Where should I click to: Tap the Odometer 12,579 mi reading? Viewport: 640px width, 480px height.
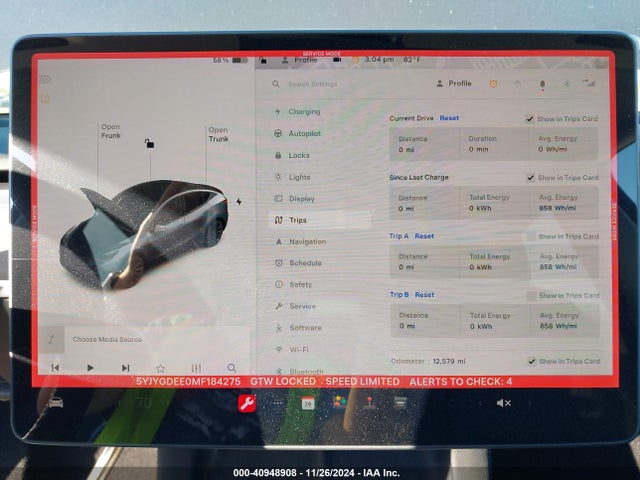pyautogui.click(x=428, y=361)
